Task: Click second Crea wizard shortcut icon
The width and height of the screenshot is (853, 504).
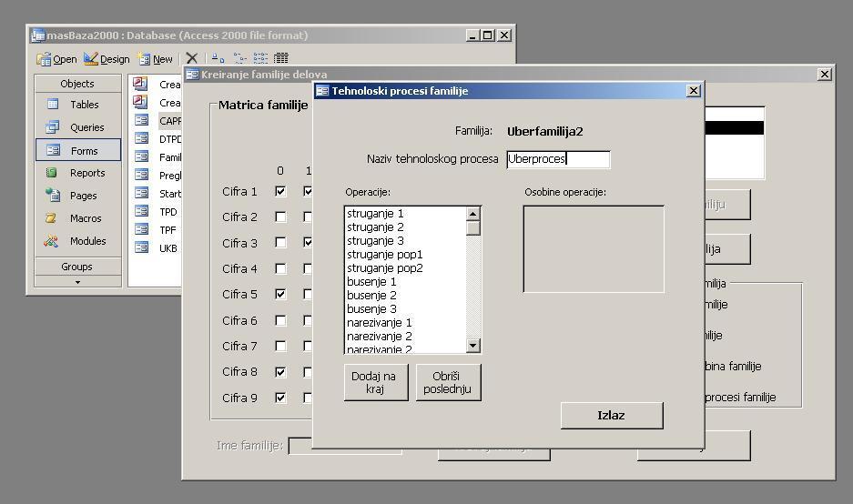Action: 140,102
